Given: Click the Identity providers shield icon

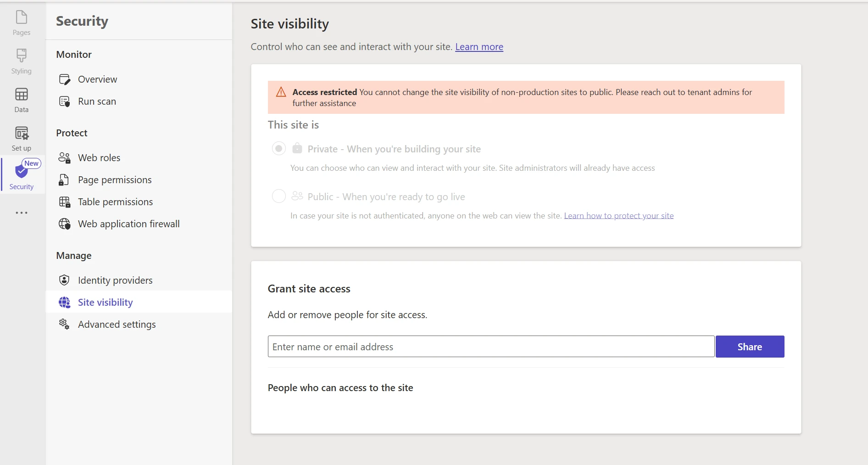Looking at the screenshot, I should click(64, 280).
